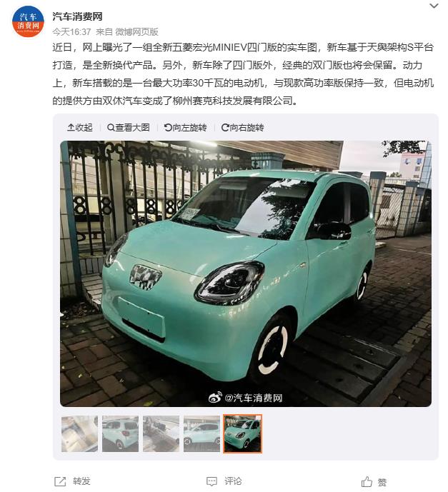The height and width of the screenshot is (492, 448).
Task: Click the 评论 comment bubble icon
Action: [x=212, y=481]
